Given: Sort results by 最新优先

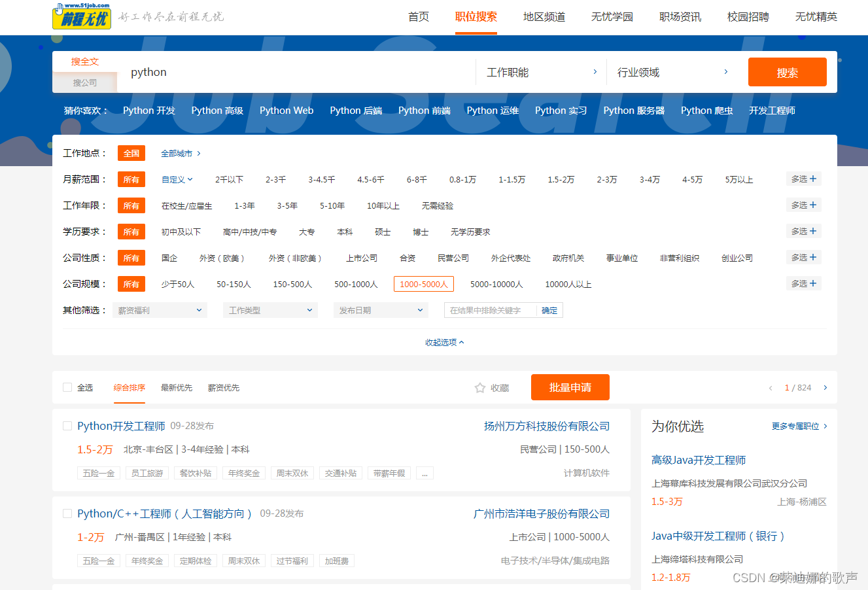Looking at the screenshot, I should click(177, 388).
